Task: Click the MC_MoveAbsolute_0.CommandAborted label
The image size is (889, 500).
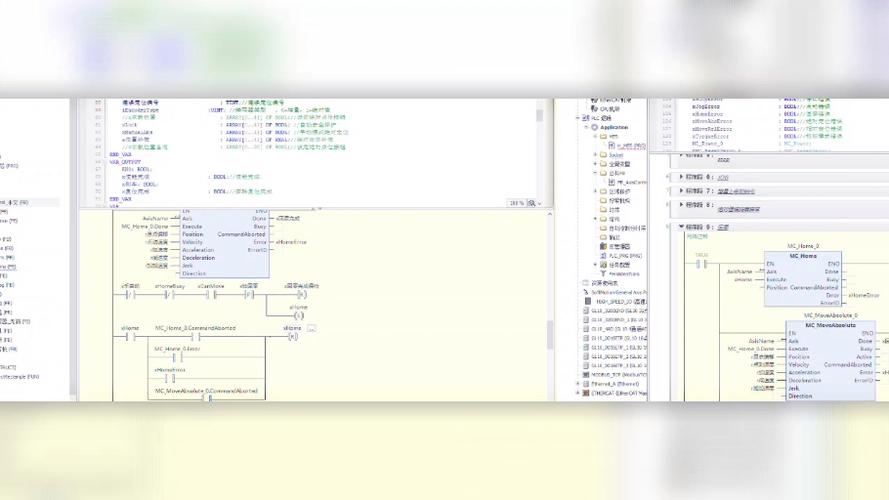Action: point(206,391)
